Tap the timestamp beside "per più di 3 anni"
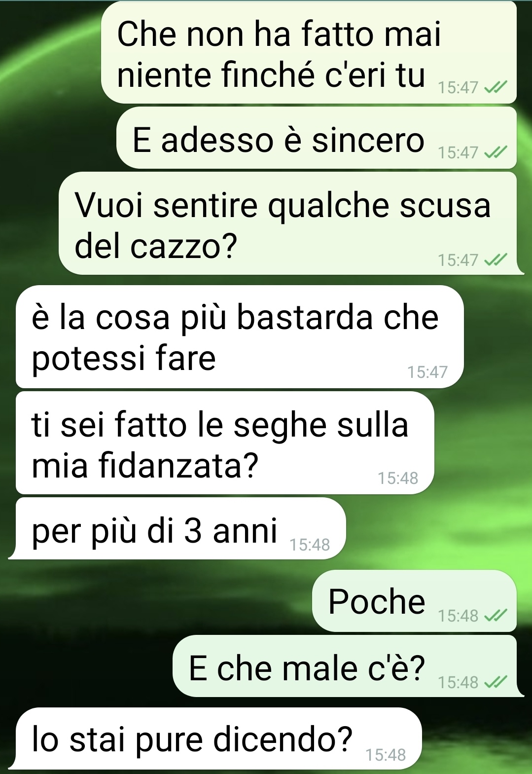Image resolution: width=532 pixels, height=774 pixels. tap(310, 545)
